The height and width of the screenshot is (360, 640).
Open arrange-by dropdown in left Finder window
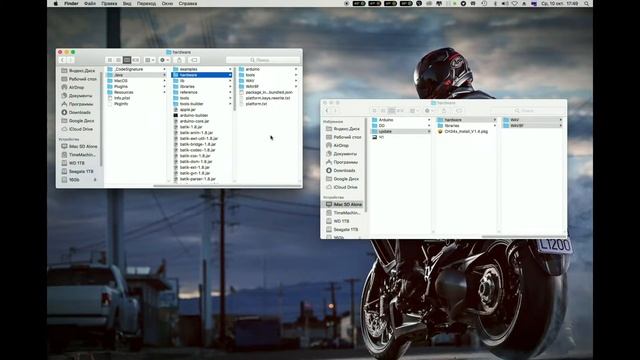(x=149, y=60)
